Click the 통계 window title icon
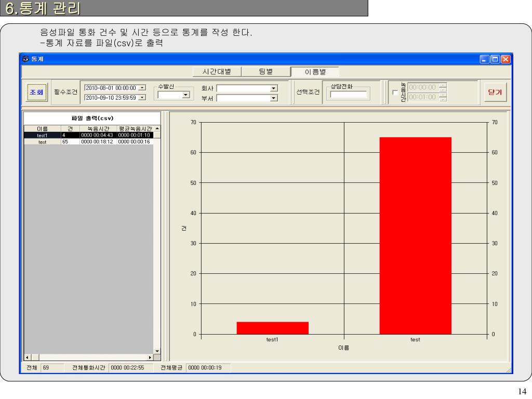This screenshot has width=532, height=399. click(25, 59)
